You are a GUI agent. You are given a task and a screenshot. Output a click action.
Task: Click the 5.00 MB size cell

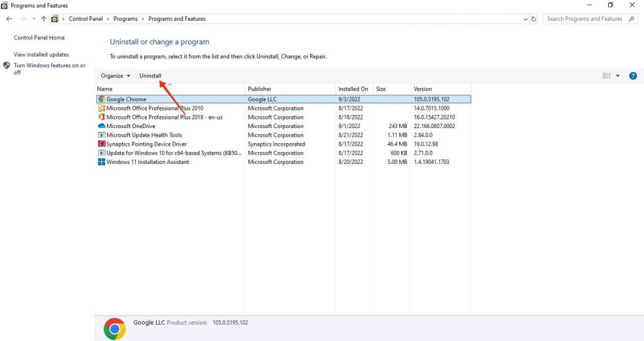(397, 162)
